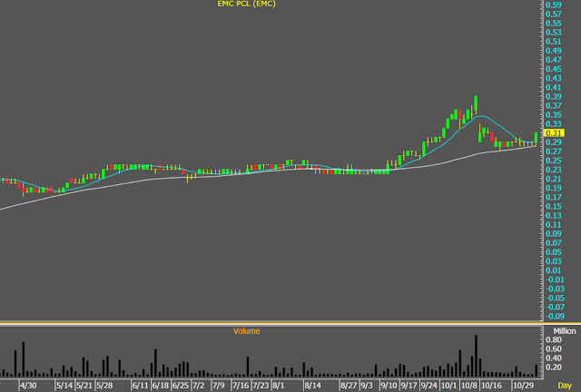Viewport: 581px width, 392px height.
Task: Click the 0.80 volume axis label
Action: 554,339
